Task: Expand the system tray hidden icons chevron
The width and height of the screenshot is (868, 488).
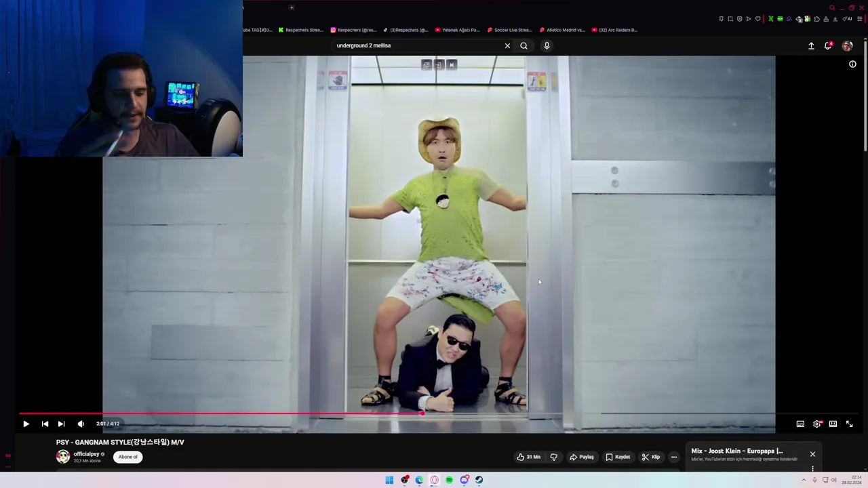Action: [804, 480]
